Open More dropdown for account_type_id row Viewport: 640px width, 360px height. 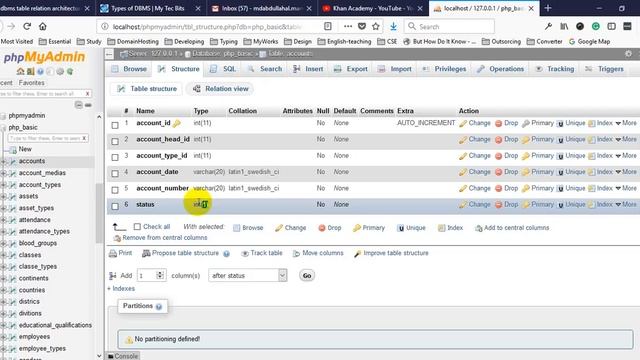pos(626,156)
